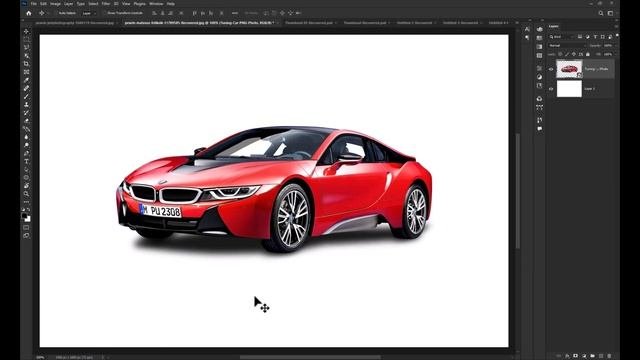The image size is (640, 360).
Task: Select the Brush tool
Action: click(x=27, y=97)
